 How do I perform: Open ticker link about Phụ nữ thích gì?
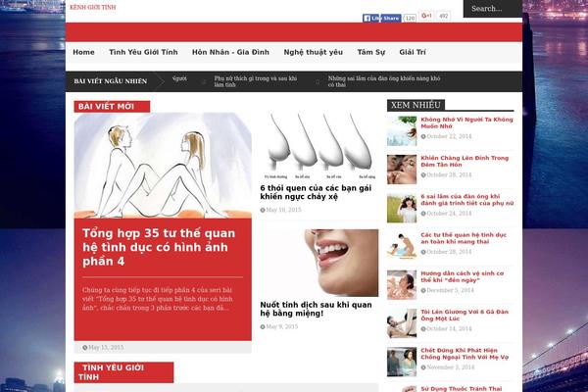(x=256, y=81)
